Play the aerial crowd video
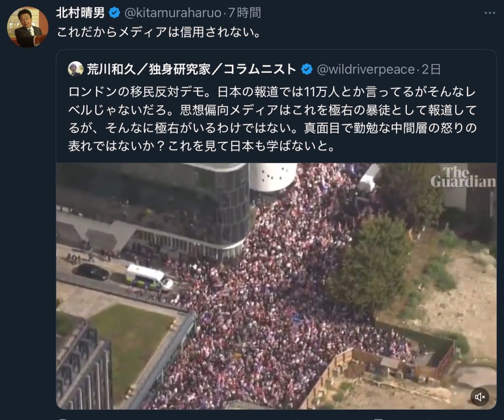This screenshot has height=420, width=504. click(x=277, y=286)
